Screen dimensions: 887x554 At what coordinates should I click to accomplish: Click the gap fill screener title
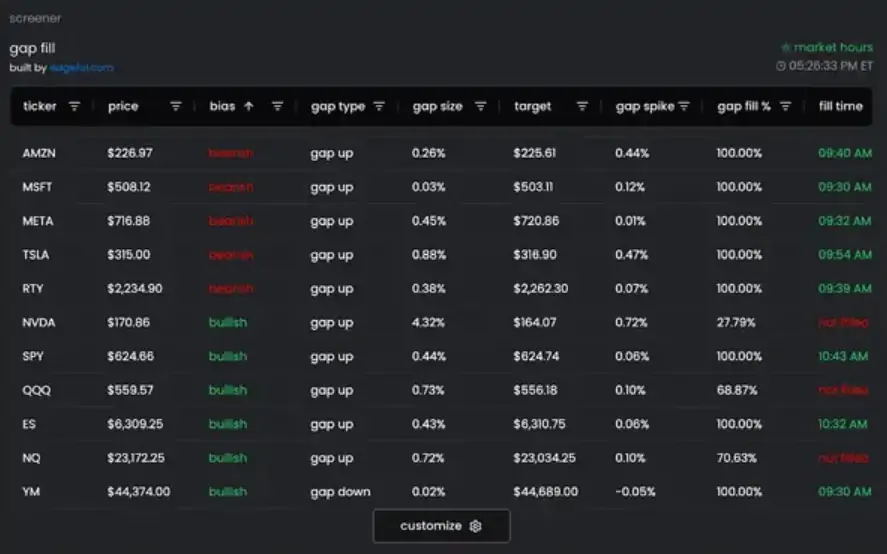pyautogui.click(x=32, y=49)
